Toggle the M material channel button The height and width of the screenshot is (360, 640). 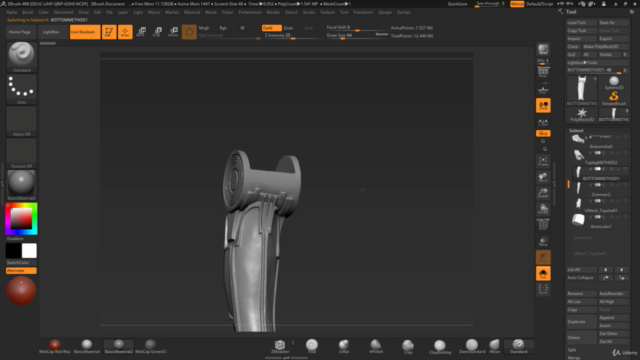click(x=242, y=28)
